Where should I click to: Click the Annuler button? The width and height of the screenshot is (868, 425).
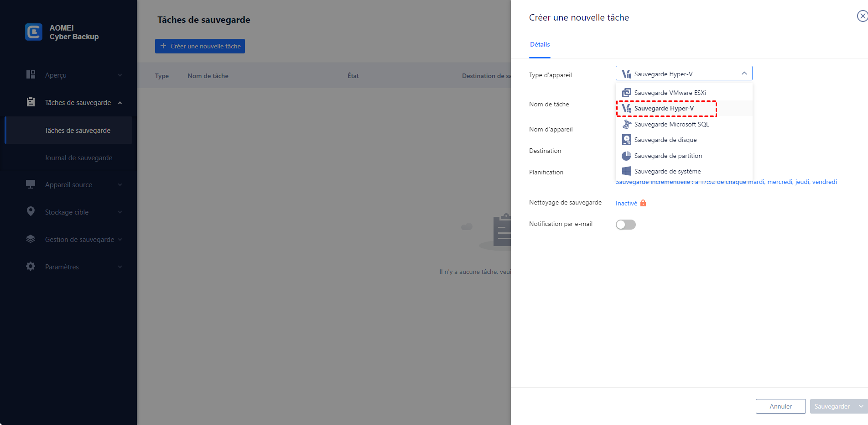click(780, 406)
